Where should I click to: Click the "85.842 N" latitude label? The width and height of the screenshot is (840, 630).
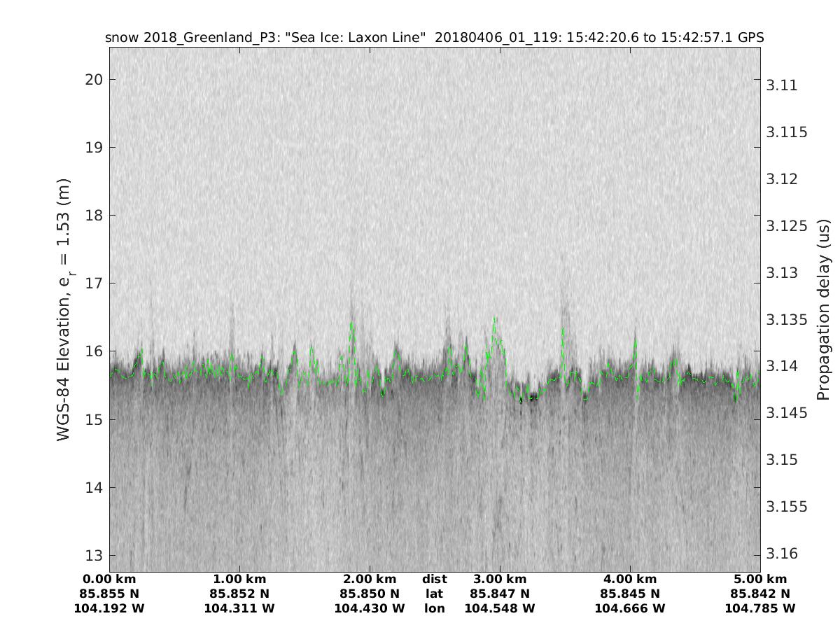[x=760, y=594]
